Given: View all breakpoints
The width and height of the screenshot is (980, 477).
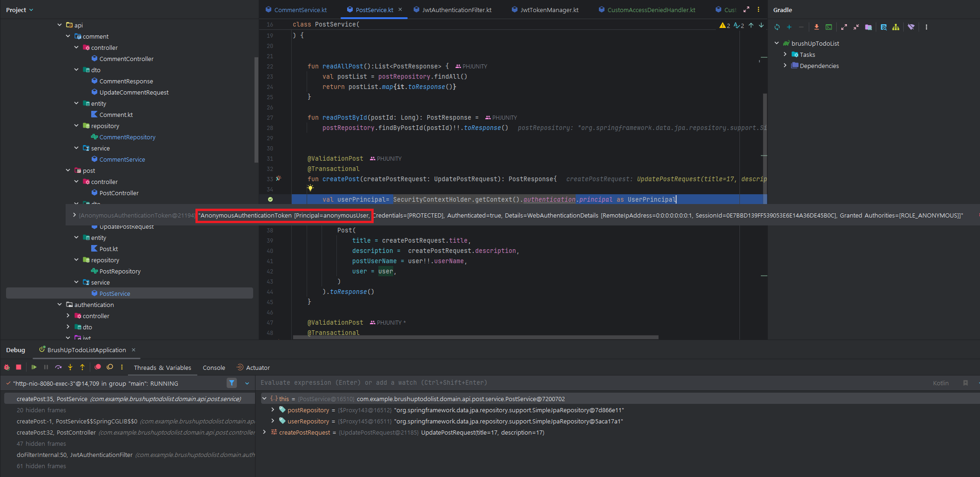Looking at the screenshot, I should (98, 367).
